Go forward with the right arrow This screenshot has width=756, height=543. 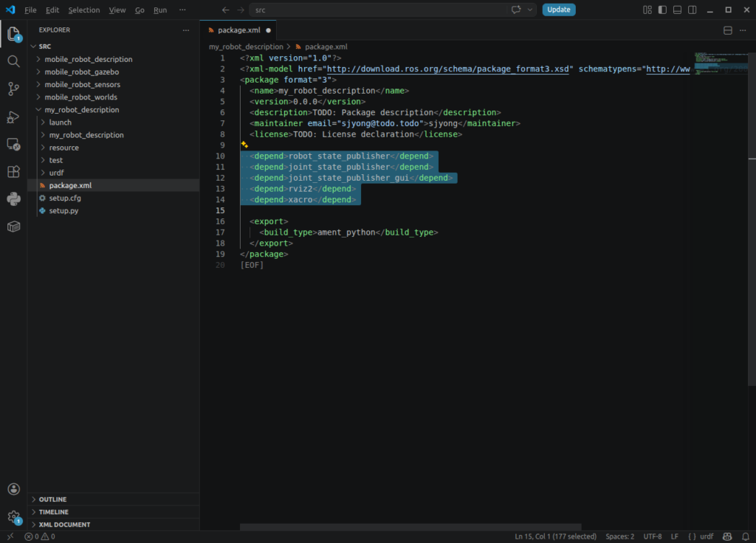pos(241,10)
